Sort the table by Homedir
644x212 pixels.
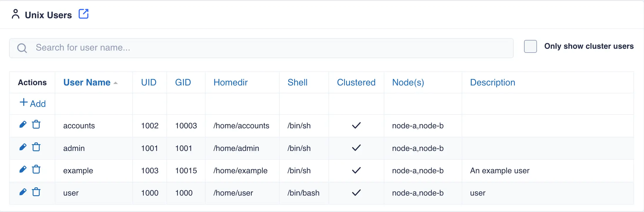[x=230, y=83]
